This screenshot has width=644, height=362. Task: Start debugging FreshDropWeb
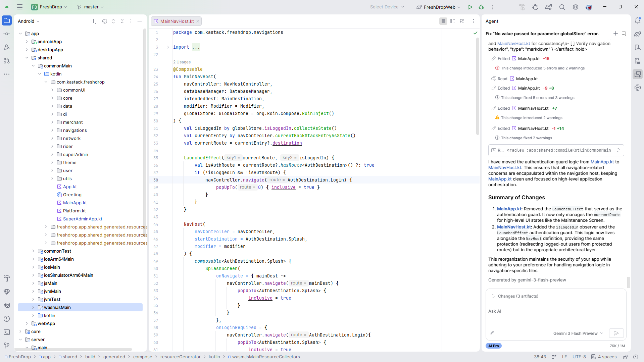(x=481, y=7)
